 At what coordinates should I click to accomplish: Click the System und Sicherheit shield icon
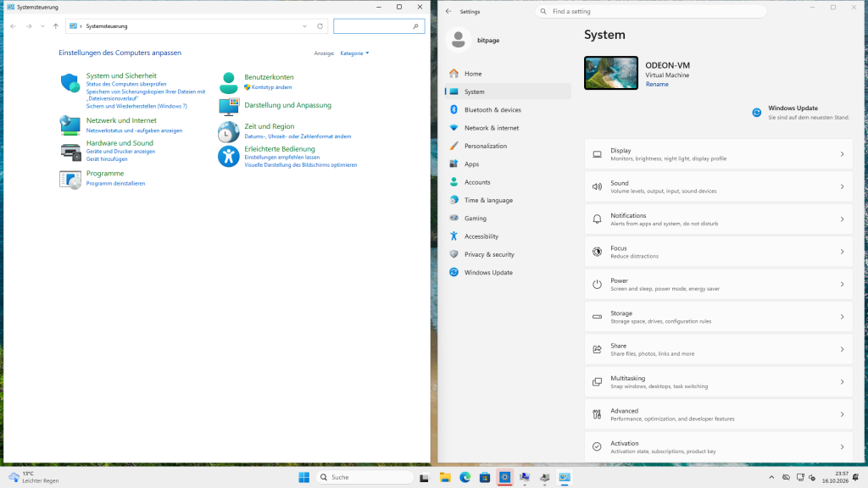[70, 83]
